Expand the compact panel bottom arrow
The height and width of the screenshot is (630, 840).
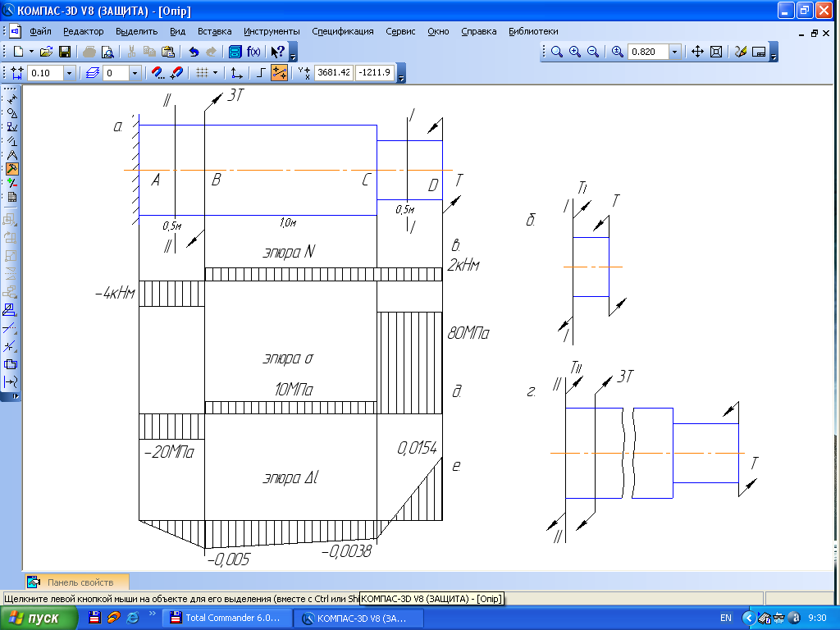click(x=16, y=396)
